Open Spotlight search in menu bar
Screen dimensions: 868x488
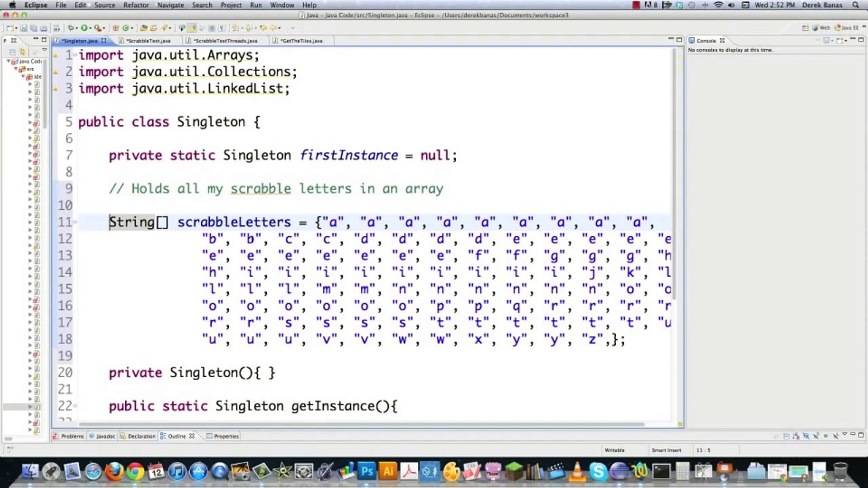(x=855, y=5)
